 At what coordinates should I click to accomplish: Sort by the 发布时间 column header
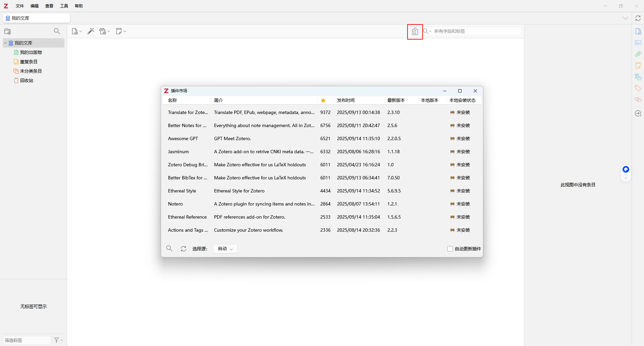pyautogui.click(x=359, y=100)
